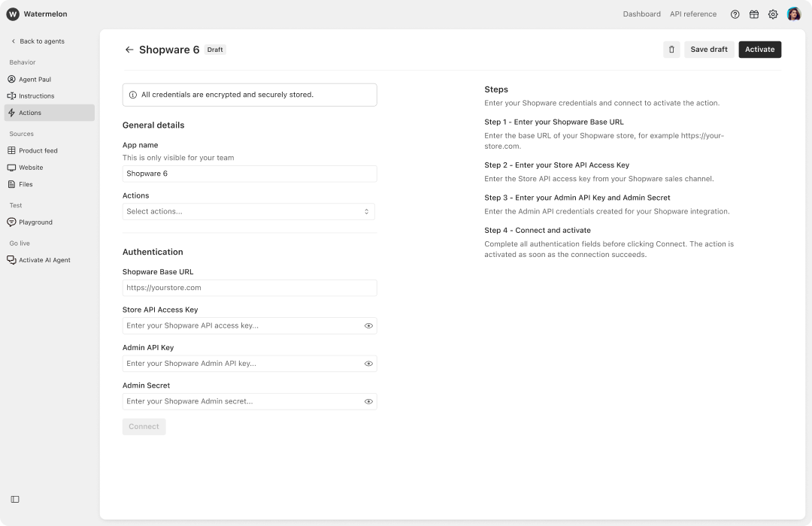Screen dimensions: 812x526
Task: Click the 'Step 1 - Enter your Shopware Base URL' heading
Action: [553, 122]
